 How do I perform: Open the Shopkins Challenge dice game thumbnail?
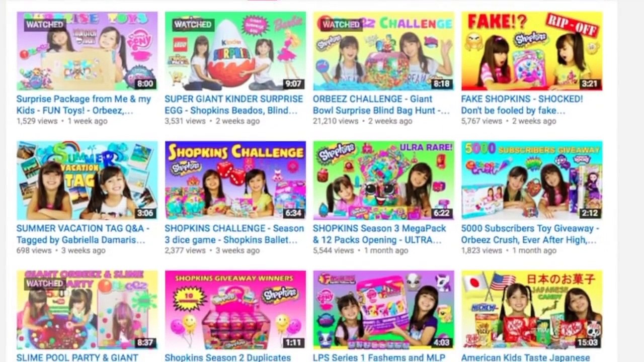pos(235,180)
